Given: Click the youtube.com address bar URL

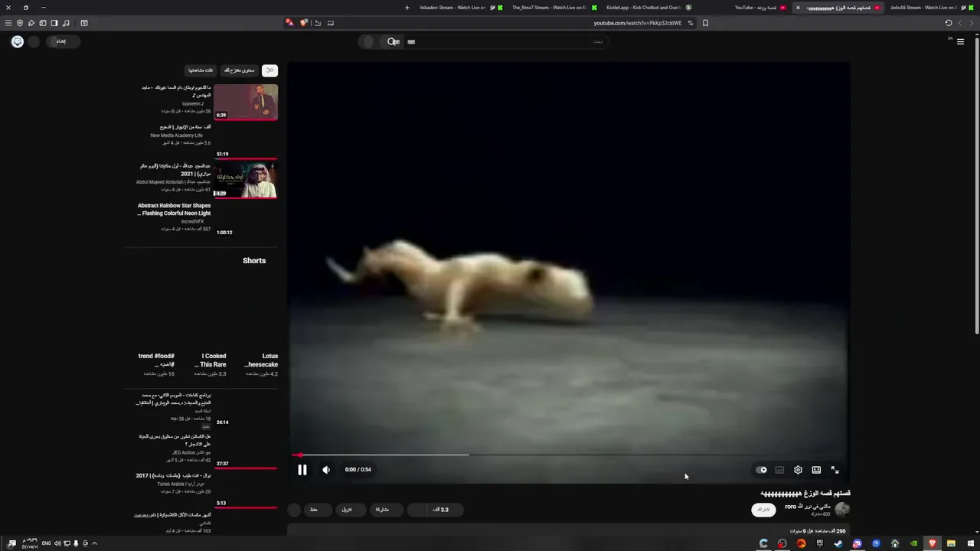Looking at the screenshot, I should point(637,23).
